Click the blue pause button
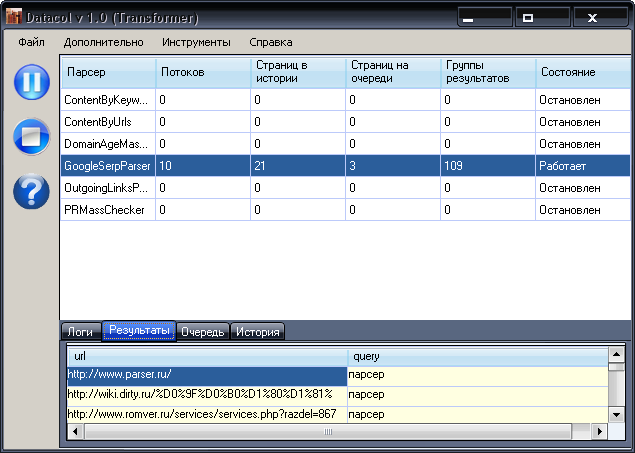 [31, 82]
